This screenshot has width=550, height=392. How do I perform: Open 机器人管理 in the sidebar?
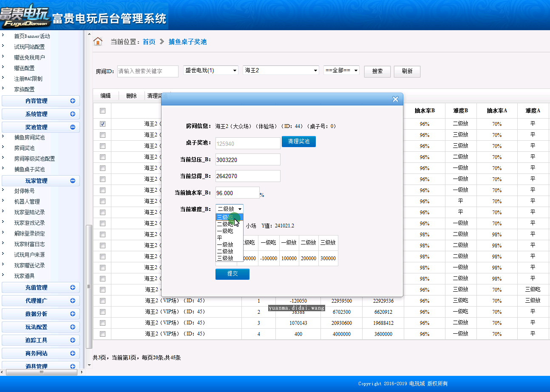pos(27,202)
